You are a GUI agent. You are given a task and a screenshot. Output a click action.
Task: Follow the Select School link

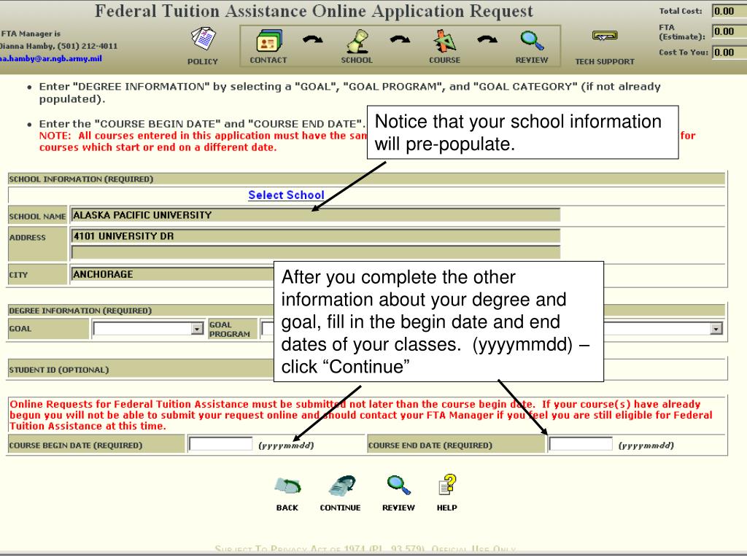(x=286, y=195)
